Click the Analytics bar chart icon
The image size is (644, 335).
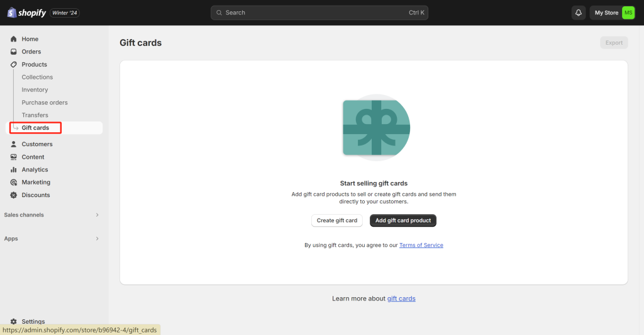tap(14, 170)
